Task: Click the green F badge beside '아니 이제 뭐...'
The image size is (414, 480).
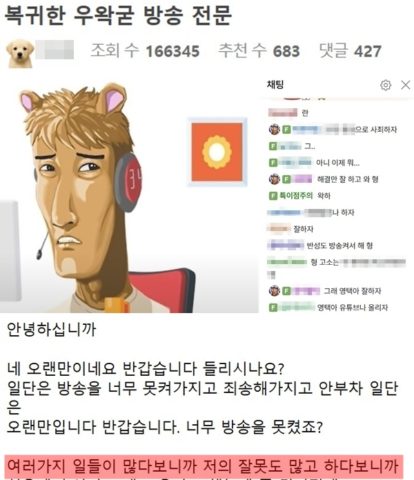Action: [x=273, y=163]
